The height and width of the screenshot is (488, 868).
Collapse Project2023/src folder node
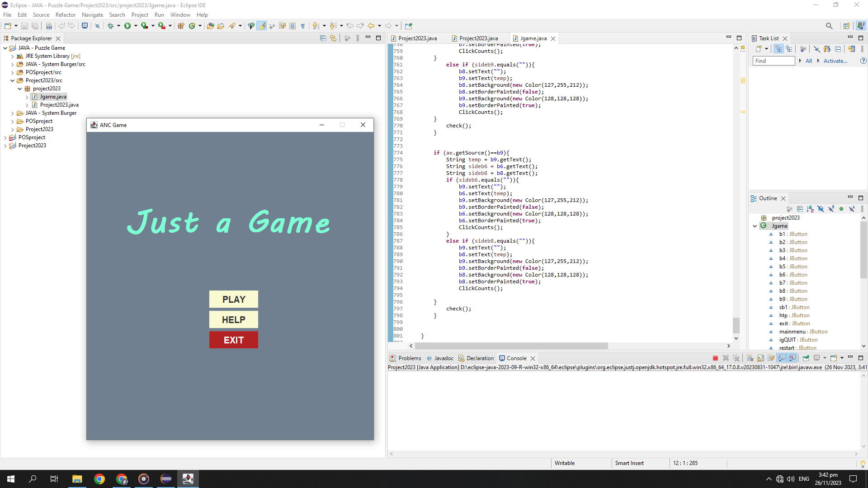coord(12,81)
